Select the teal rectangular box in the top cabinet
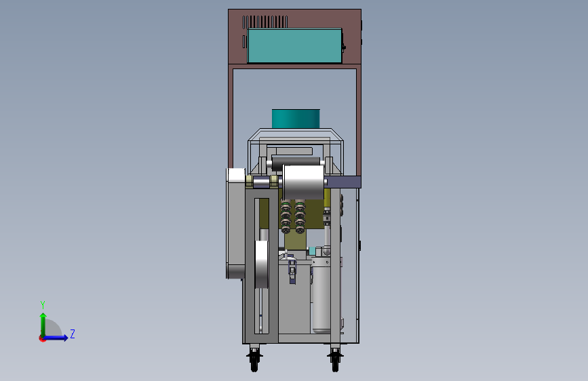This screenshot has height=381, width=588. (295, 45)
